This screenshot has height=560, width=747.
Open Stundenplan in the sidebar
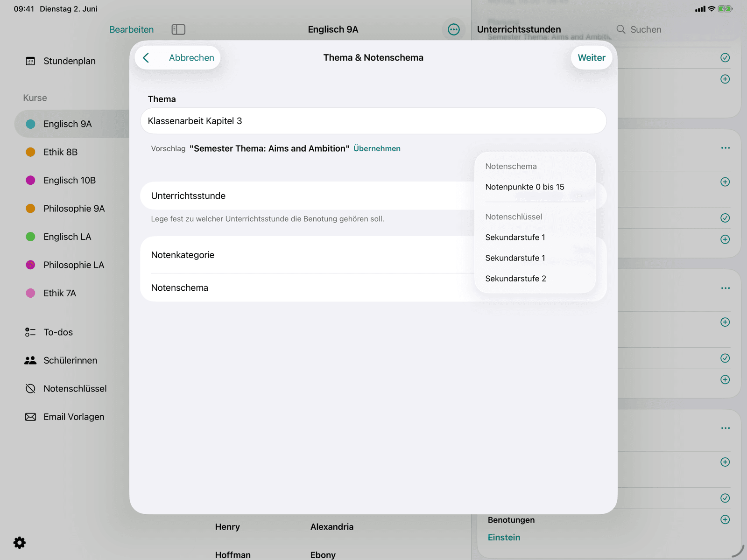tap(70, 61)
